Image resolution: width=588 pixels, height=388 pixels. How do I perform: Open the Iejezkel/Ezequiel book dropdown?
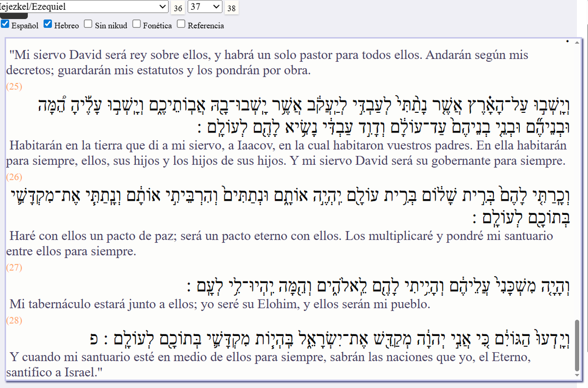(84, 6)
